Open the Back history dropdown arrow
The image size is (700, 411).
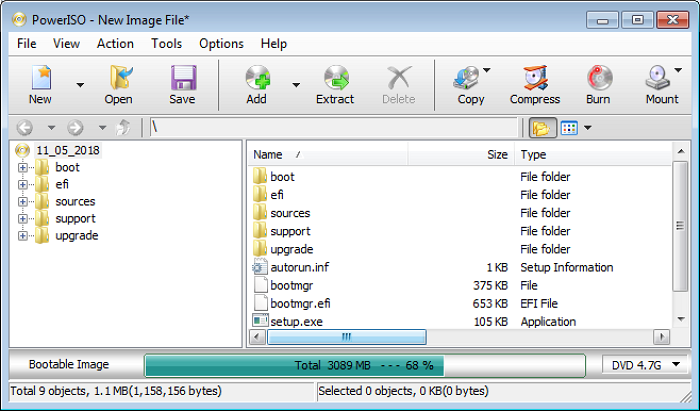point(51,128)
